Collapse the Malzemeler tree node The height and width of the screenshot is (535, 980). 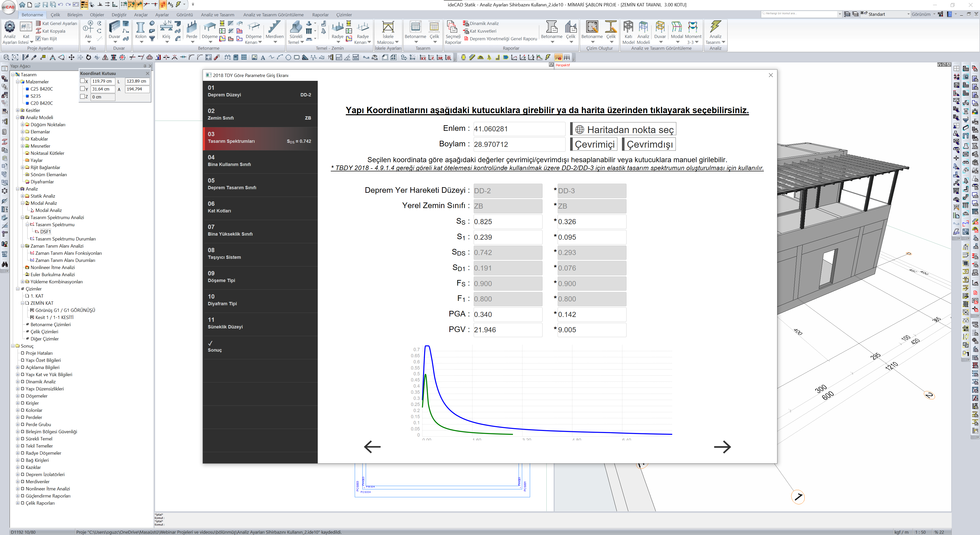point(18,82)
